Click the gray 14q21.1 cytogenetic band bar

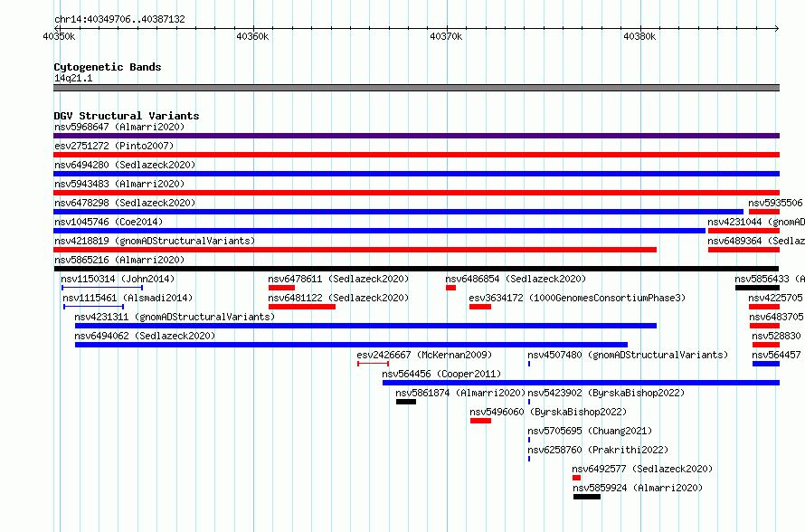[416, 88]
